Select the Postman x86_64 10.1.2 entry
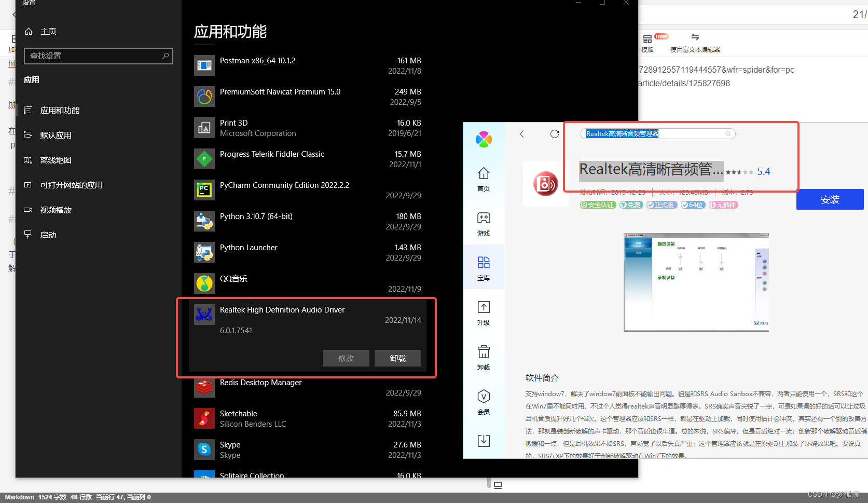Image resolution: width=868 pixels, height=503 pixels. click(308, 65)
